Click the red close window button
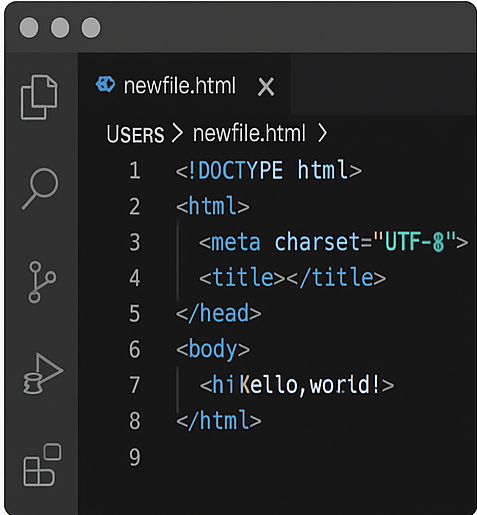477x515 pixels. pos(29,27)
